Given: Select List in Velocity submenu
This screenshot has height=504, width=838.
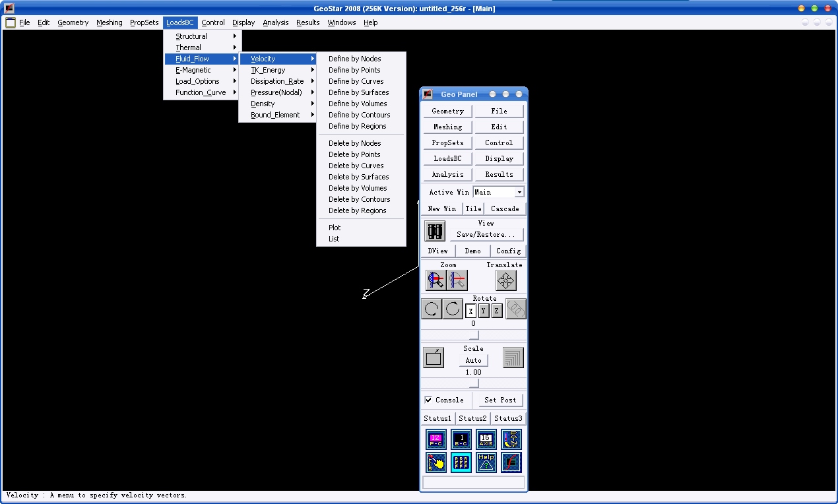Looking at the screenshot, I should [361, 239].
